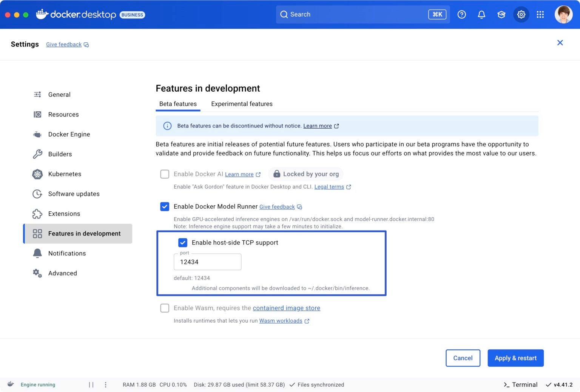580x392 pixels.
Task: Click the Apply & restart button
Action: [515, 358]
